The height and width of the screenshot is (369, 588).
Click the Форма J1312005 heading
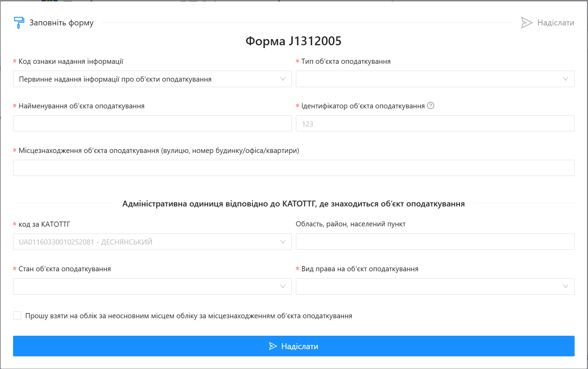tap(293, 41)
